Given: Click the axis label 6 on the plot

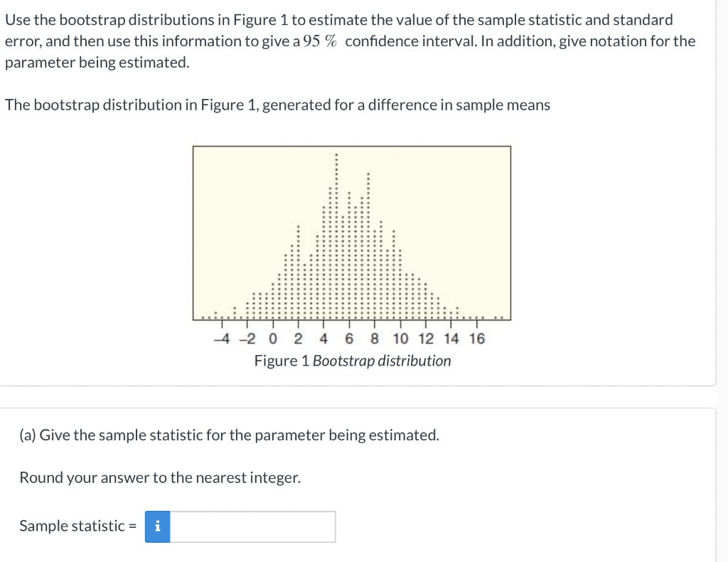Looking at the screenshot, I should coord(348,339).
